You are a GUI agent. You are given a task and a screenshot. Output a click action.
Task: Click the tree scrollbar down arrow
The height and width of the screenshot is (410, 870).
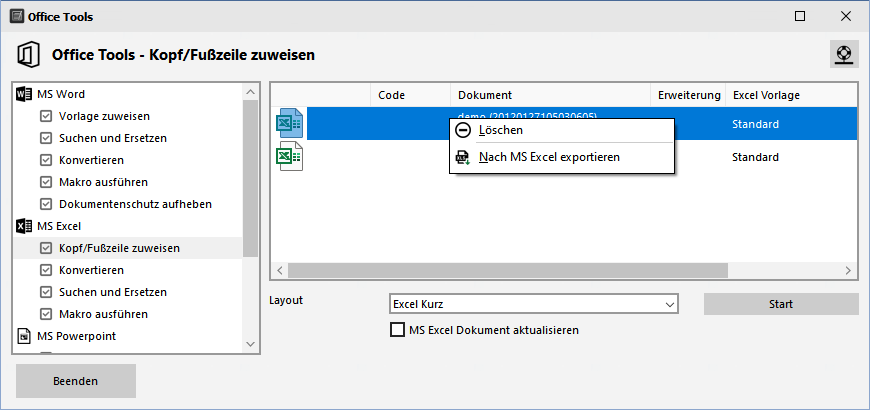click(x=250, y=344)
